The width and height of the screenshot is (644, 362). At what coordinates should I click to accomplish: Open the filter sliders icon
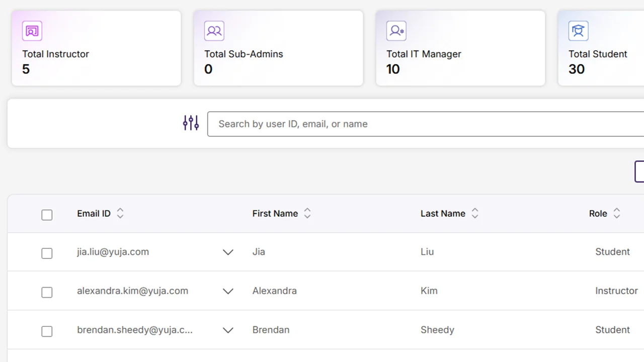click(191, 123)
